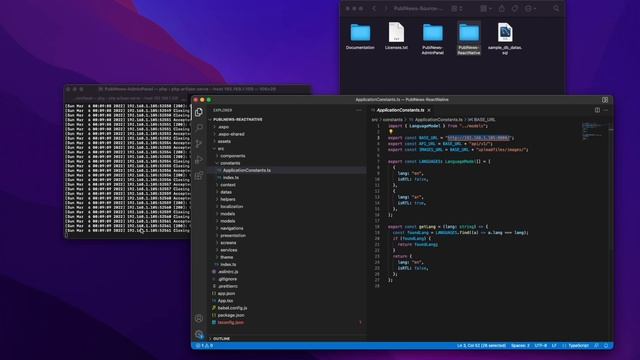
Task: Collapse the constants folder
Action: [x=230, y=163]
